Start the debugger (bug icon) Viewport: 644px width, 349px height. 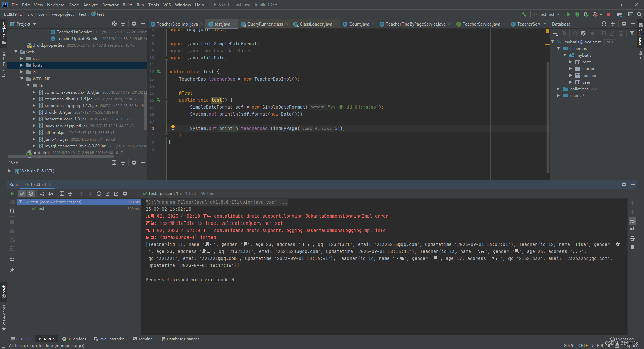(577, 14)
